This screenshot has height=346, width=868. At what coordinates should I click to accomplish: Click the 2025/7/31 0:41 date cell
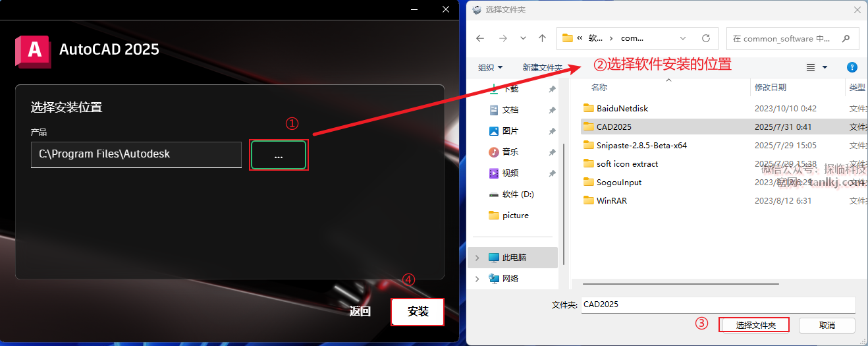[x=782, y=127]
